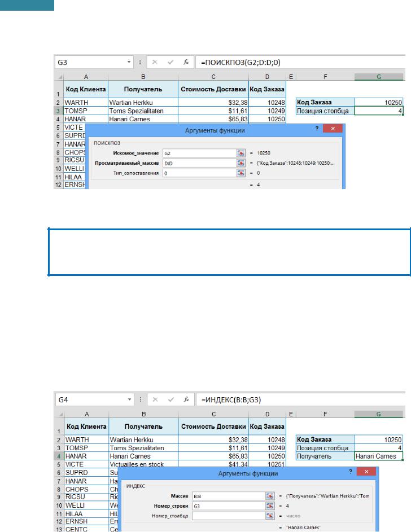
Task: Select the $11,61 cell in ИНДЕКС worksheet
Action: pos(213,448)
